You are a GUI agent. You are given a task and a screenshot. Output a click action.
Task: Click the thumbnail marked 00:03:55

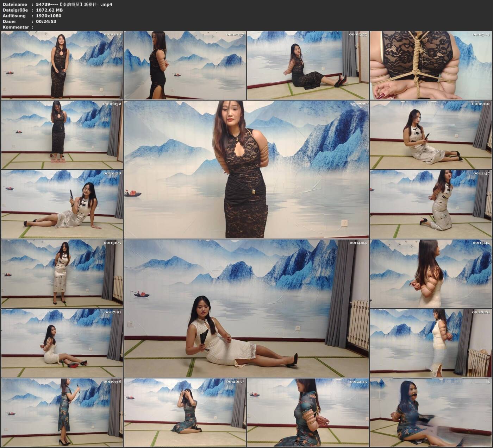coord(308,65)
